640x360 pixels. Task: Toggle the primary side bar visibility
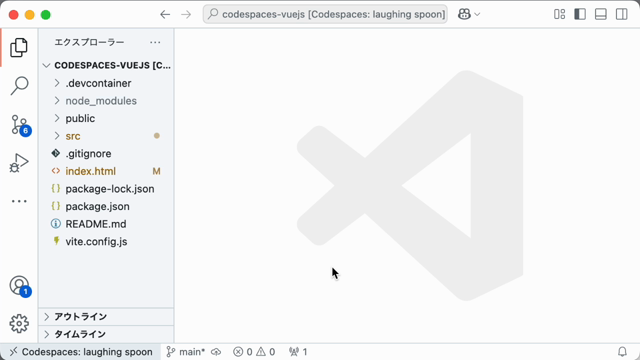(x=580, y=14)
